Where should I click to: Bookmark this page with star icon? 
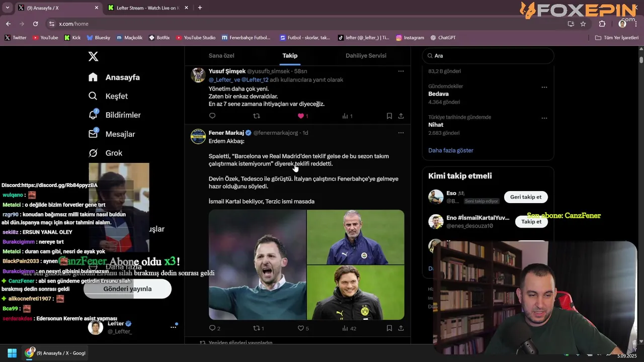[583, 24]
